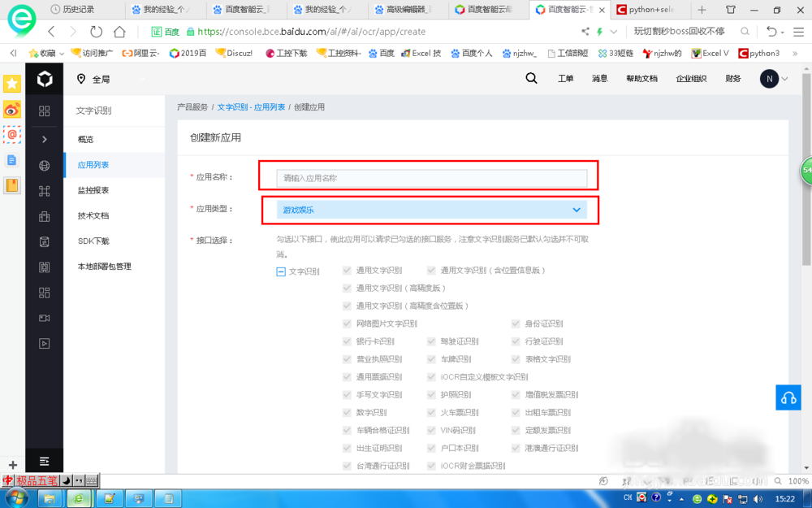Open the region selector 全局
This screenshot has width=812, height=508.
[x=93, y=80]
